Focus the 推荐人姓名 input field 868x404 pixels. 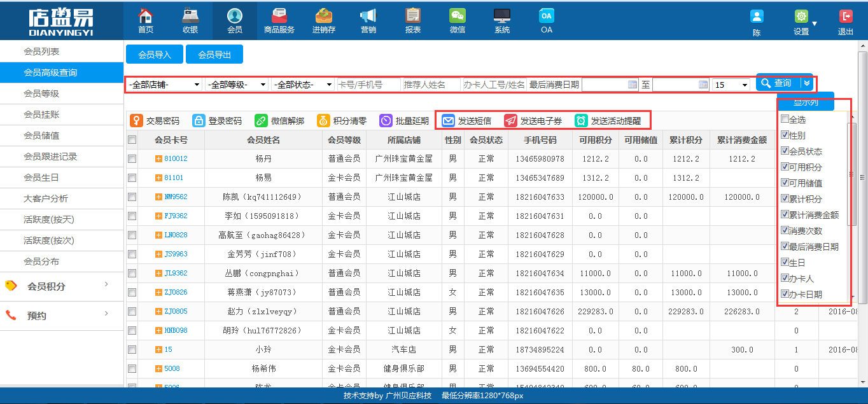tap(431, 85)
